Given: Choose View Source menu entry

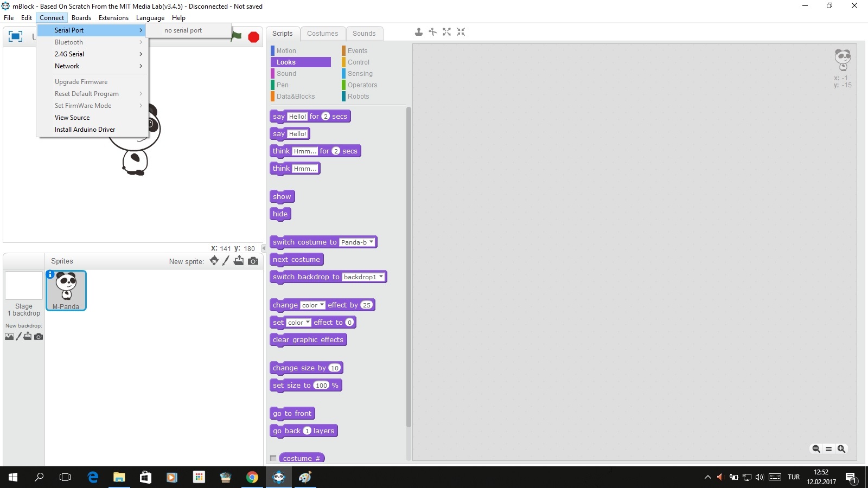Looking at the screenshot, I should point(92,118).
